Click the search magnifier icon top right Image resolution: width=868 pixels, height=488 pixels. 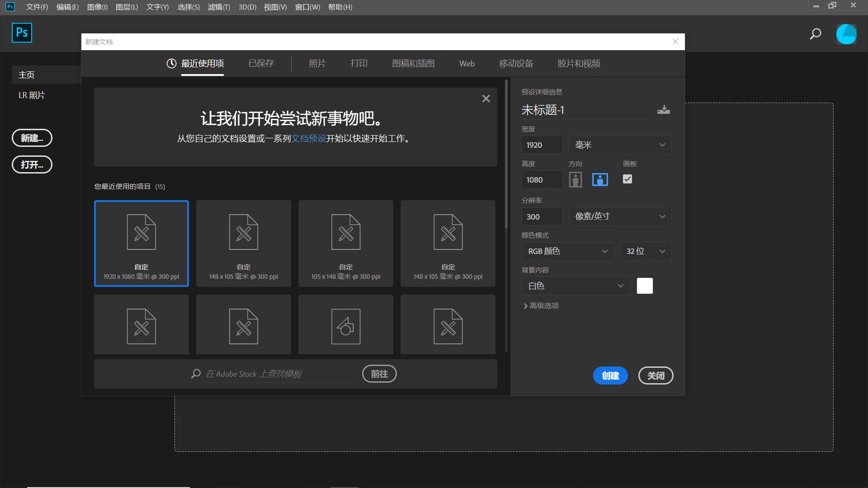pos(815,34)
